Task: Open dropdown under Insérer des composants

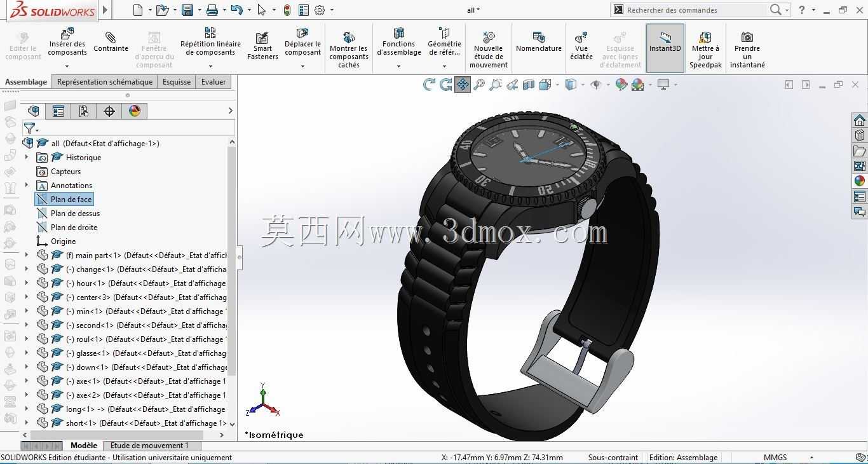Action: [x=67, y=66]
